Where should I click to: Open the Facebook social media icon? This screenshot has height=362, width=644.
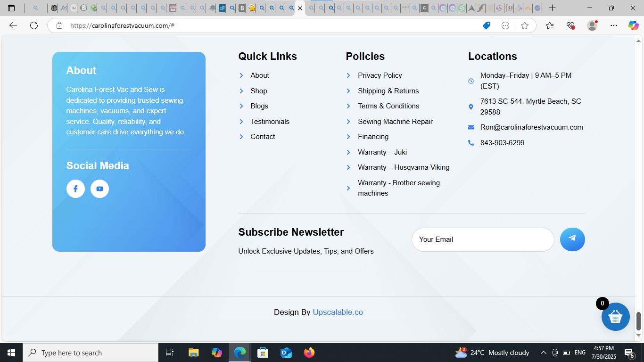pyautogui.click(x=75, y=189)
